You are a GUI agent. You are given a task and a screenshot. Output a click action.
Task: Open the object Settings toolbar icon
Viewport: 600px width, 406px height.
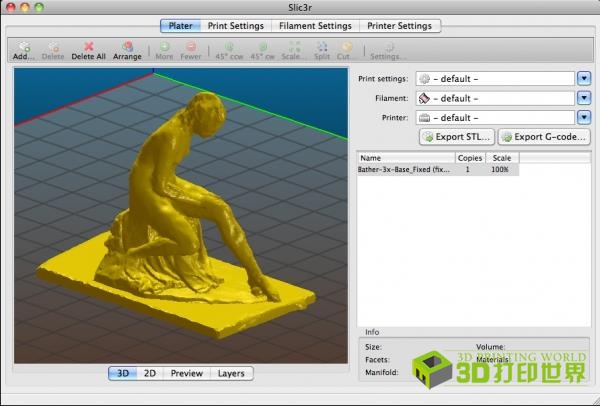[389, 47]
